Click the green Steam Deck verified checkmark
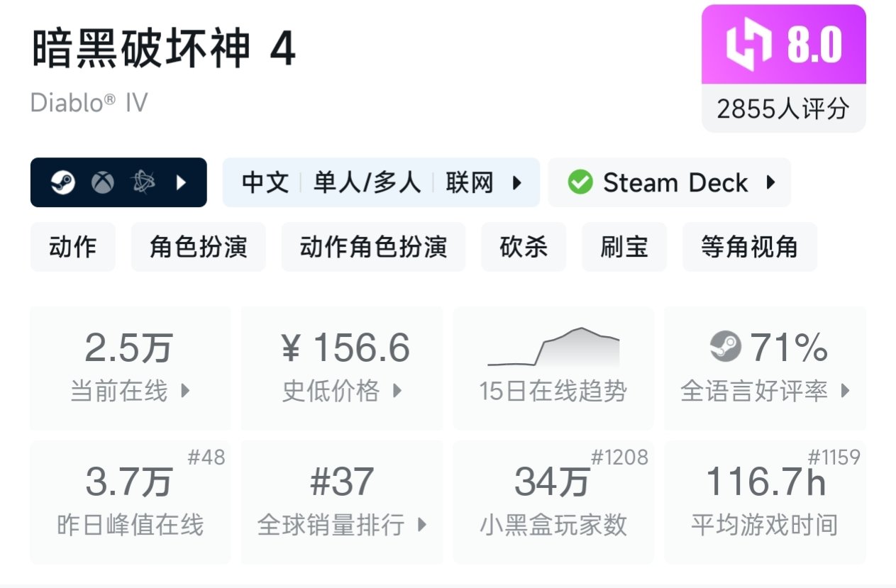Image resolution: width=896 pixels, height=588 pixels. [580, 183]
